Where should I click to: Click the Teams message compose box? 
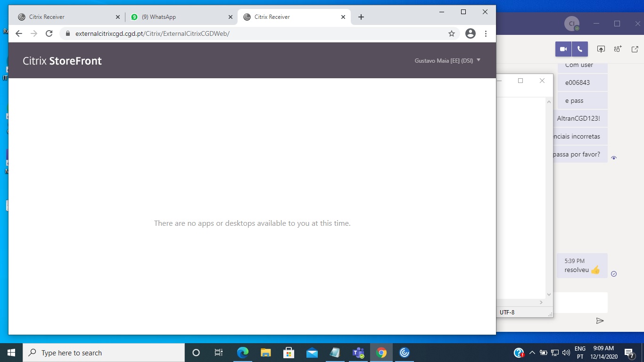point(580,303)
